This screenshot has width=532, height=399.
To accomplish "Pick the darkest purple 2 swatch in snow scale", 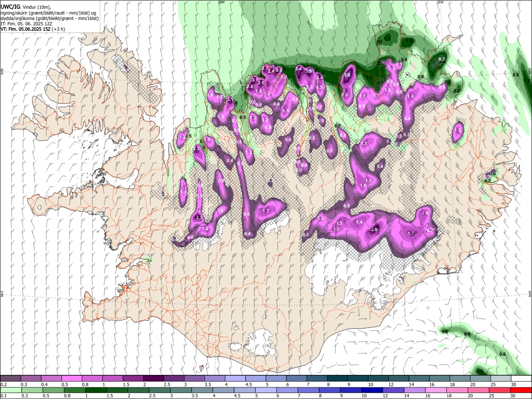I will coord(153,379).
